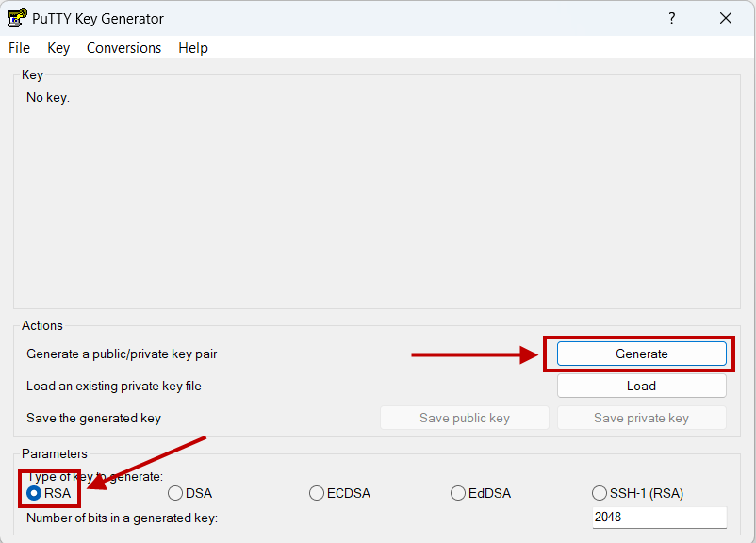This screenshot has height=543, width=756.
Task: Select the RSA key type
Action: tap(49, 493)
